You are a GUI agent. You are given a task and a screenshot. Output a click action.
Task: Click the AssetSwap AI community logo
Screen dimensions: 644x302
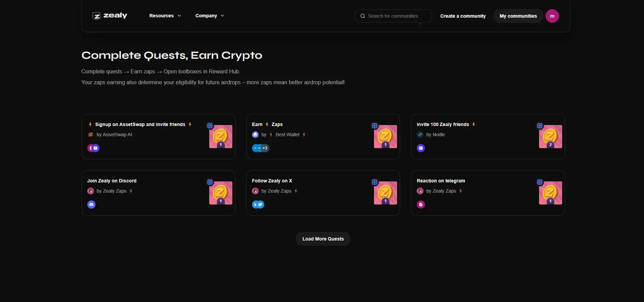tap(91, 135)
